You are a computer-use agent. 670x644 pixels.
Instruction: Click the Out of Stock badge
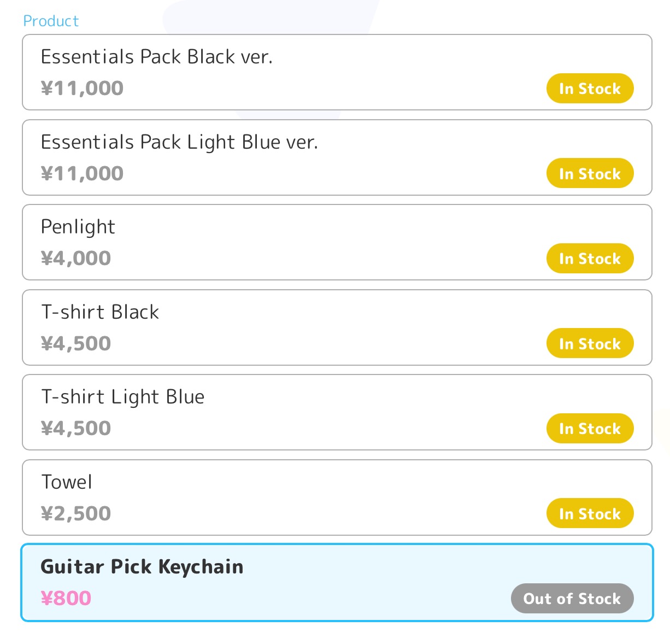click(572, 599)
